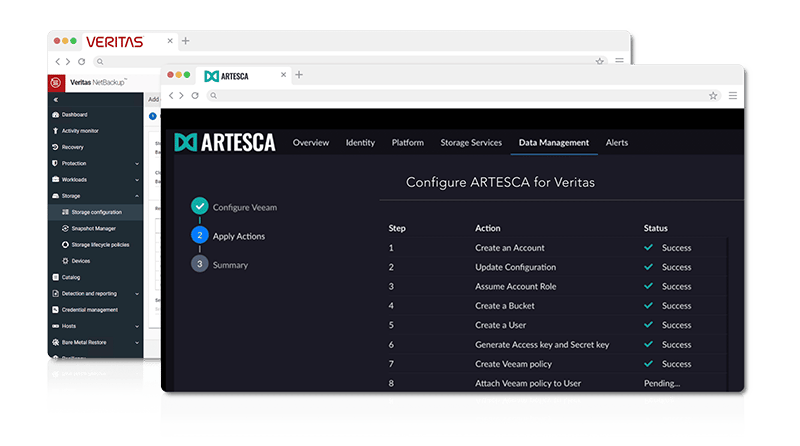Click the ARTESCA bookmark star icon
Image resolution: width=800 pixels, height=446 pixels.
(x=713, y=95)
